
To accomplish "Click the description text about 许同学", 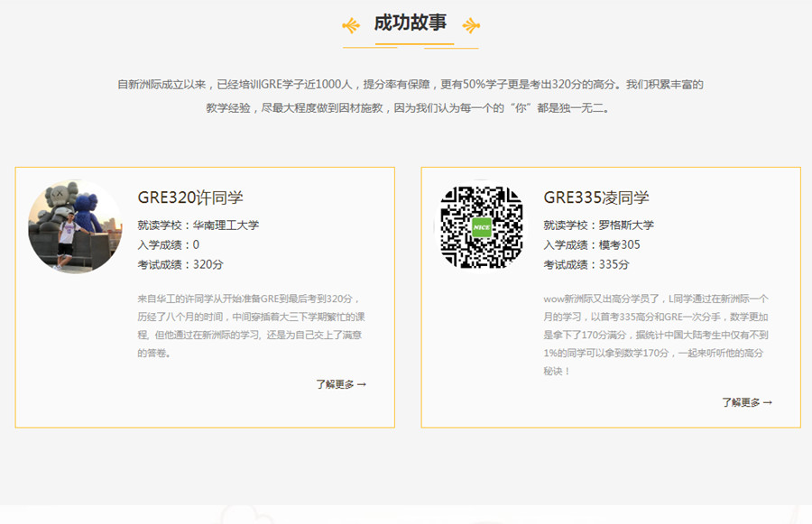I will (x=250, y=326).
